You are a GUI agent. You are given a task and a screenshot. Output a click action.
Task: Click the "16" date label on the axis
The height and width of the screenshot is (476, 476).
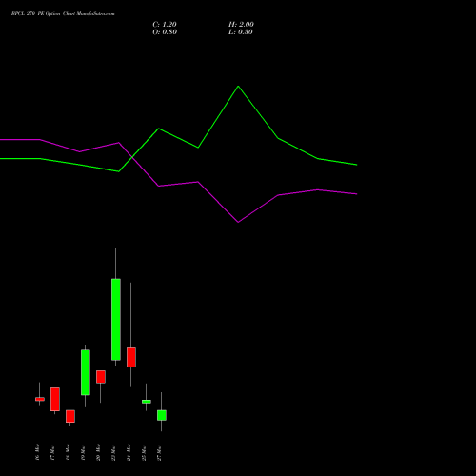(37, 452)
